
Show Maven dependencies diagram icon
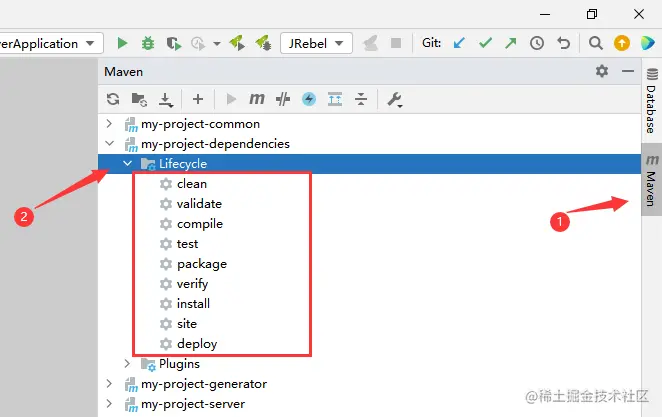335,99
